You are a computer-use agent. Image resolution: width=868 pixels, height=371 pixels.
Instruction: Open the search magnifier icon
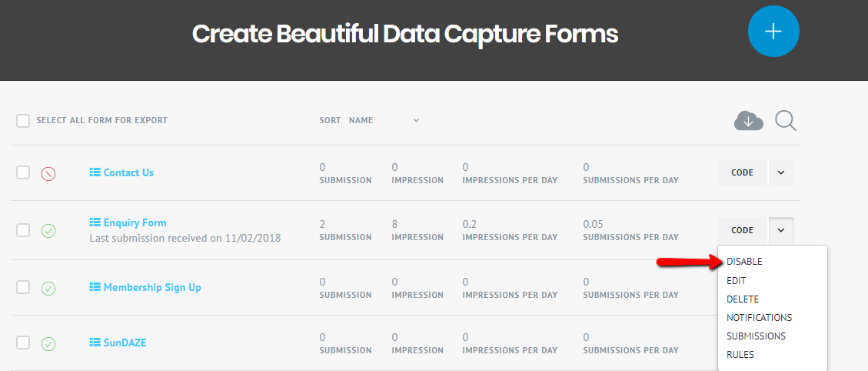point(785,121)
